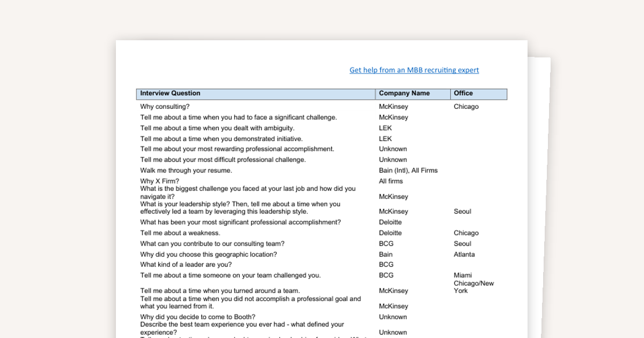Select the 'face a significant challenge' question

(238, 117)
